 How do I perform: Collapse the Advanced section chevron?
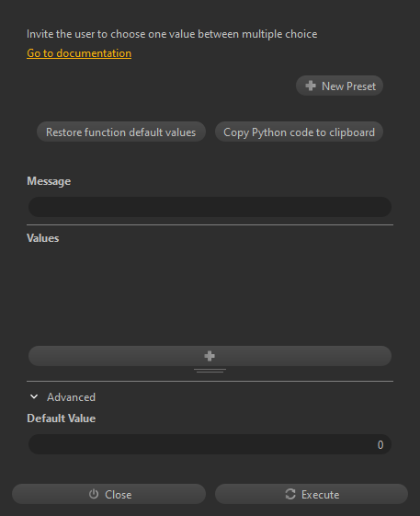(x=34, y=396)
